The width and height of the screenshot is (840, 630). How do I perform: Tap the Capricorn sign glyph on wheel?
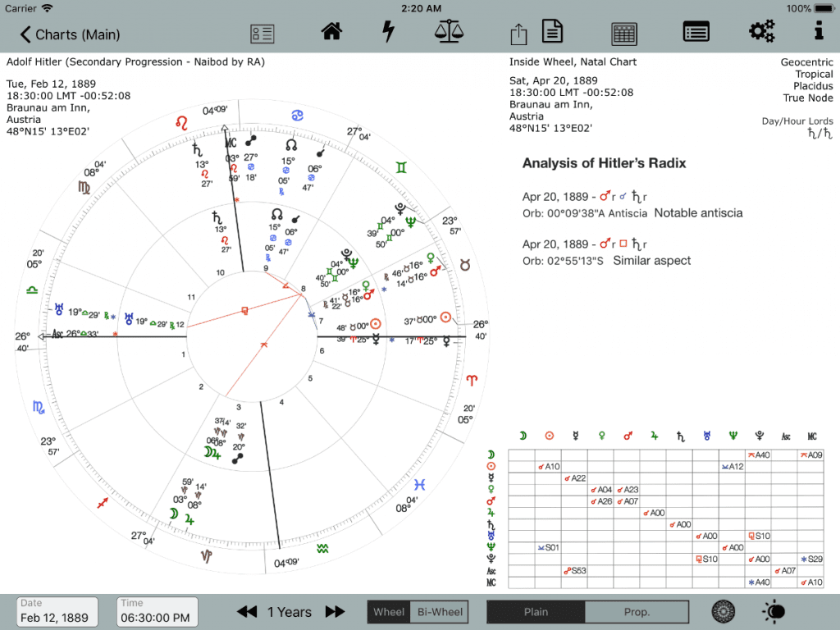pos(206,556)
